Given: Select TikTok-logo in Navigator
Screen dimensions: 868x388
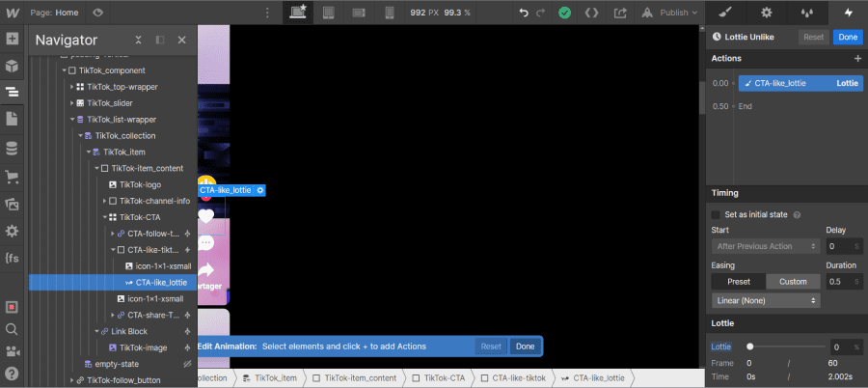Looking at the screenshot, I should (x=140, y=184).
